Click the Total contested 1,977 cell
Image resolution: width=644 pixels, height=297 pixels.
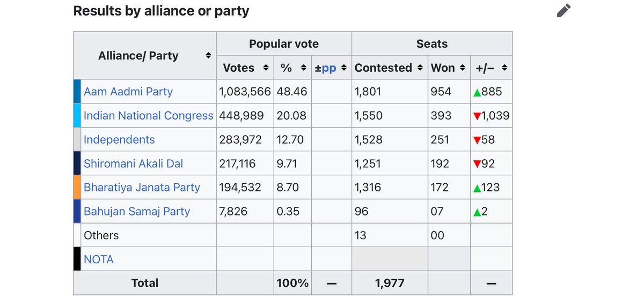pos(390,283)
